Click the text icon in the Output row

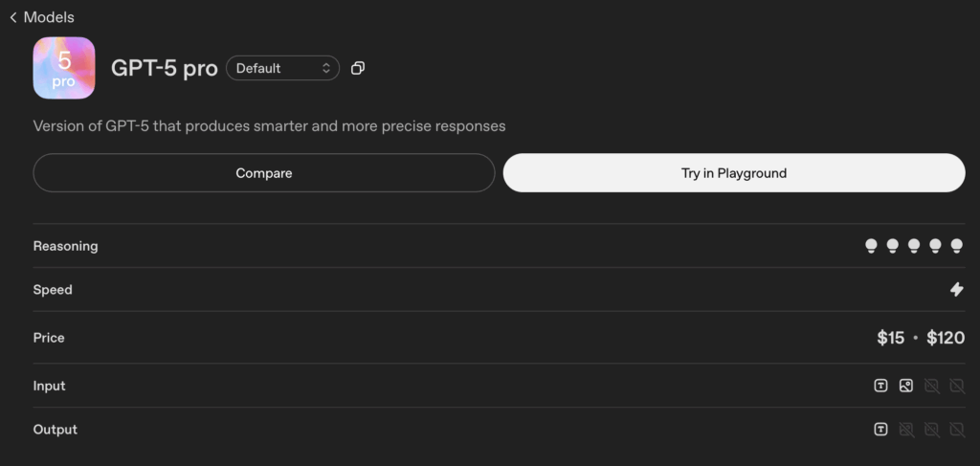880,430
